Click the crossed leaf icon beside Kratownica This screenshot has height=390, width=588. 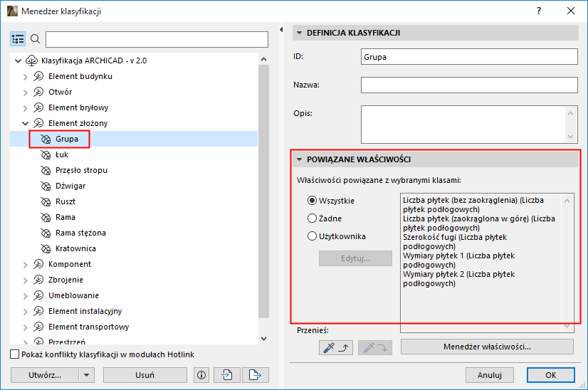tap(46, 249)
